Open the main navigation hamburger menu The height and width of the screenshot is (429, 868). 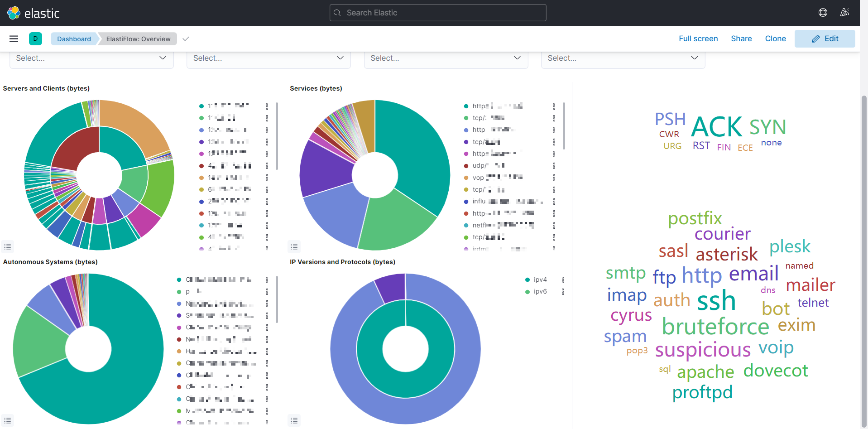[14, 39]
